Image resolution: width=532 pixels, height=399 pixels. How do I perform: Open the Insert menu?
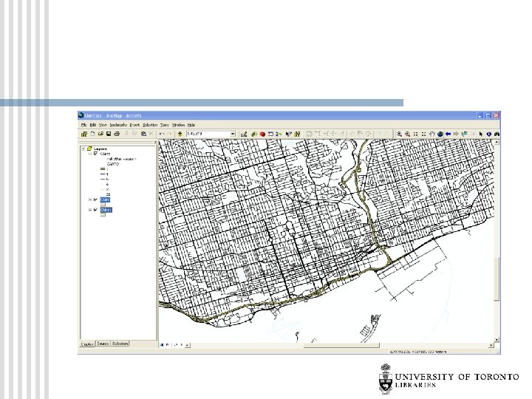tap(134, 125)
